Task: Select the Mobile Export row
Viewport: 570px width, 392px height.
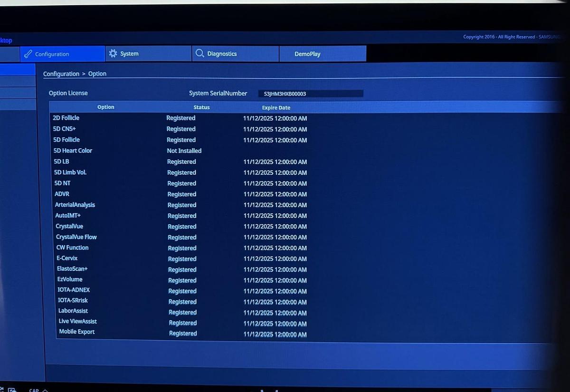Action: point(76,332)
